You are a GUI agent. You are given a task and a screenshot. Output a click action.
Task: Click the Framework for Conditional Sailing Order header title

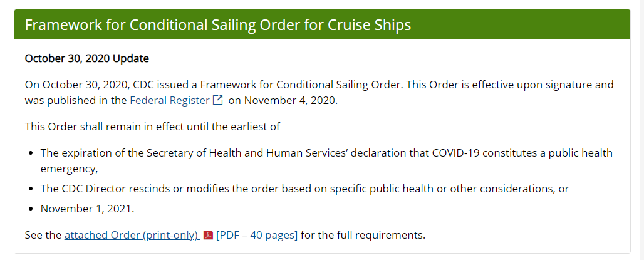(218, 24)
